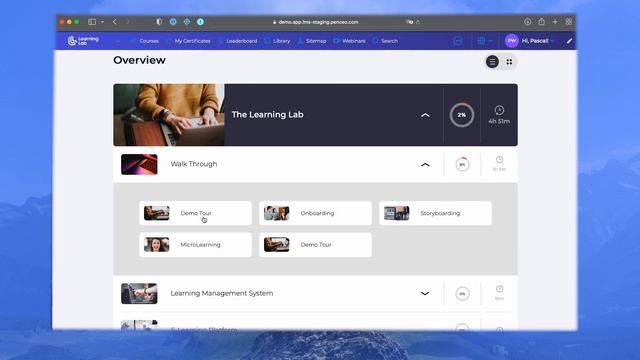640x360 pixels.
Task: Open the Webinars page
Action: tap(350, 41)
